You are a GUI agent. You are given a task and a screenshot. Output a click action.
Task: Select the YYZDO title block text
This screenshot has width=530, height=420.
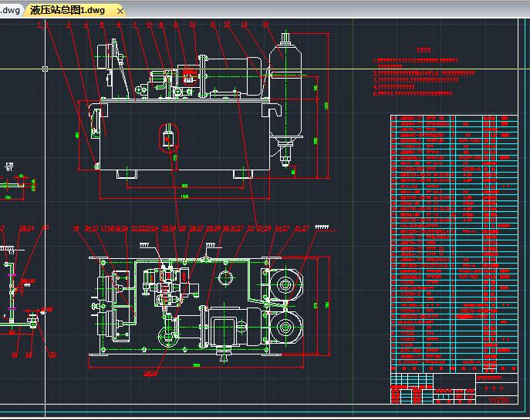(x=498, y=400)
